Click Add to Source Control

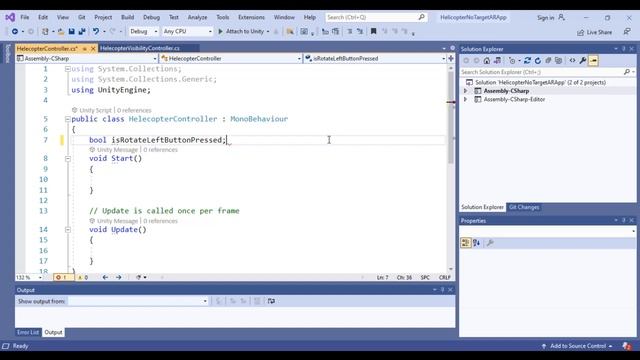[x=577, y=346]
